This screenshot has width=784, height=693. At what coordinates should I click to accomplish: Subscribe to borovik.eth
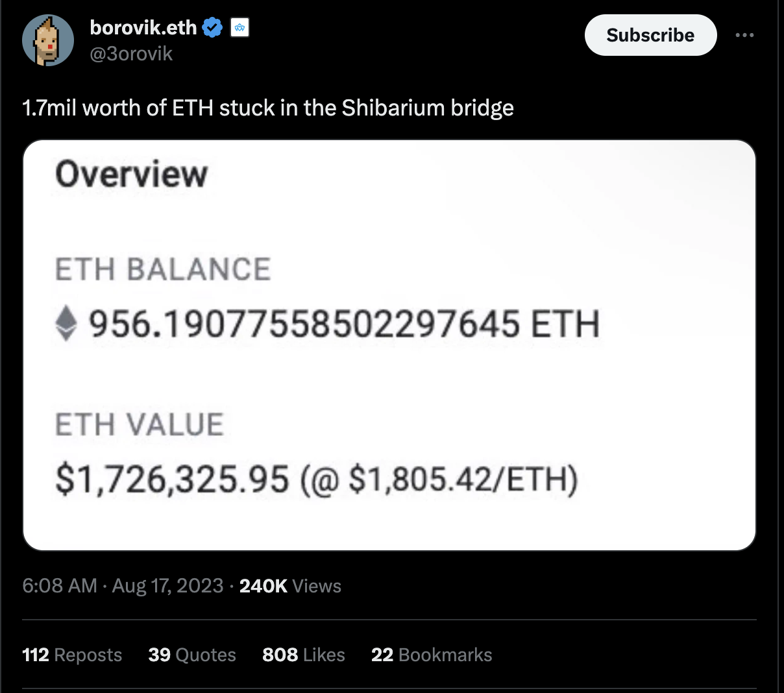[650, 35]
